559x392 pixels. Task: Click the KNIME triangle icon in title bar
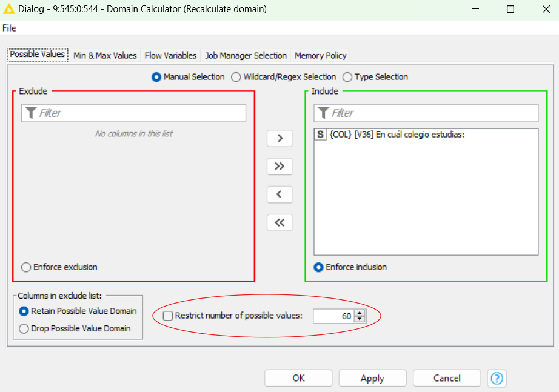click(8, 9)
